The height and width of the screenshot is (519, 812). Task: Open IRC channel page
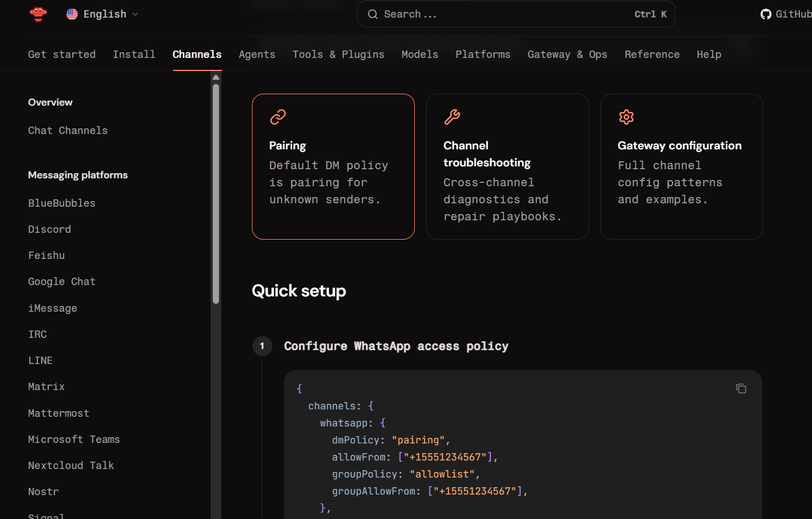[37, 334]
